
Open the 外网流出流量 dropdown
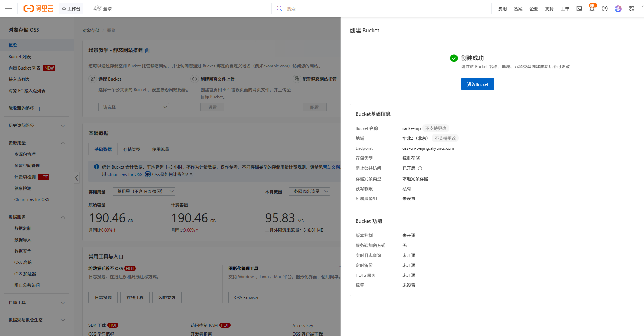point(309,192)
